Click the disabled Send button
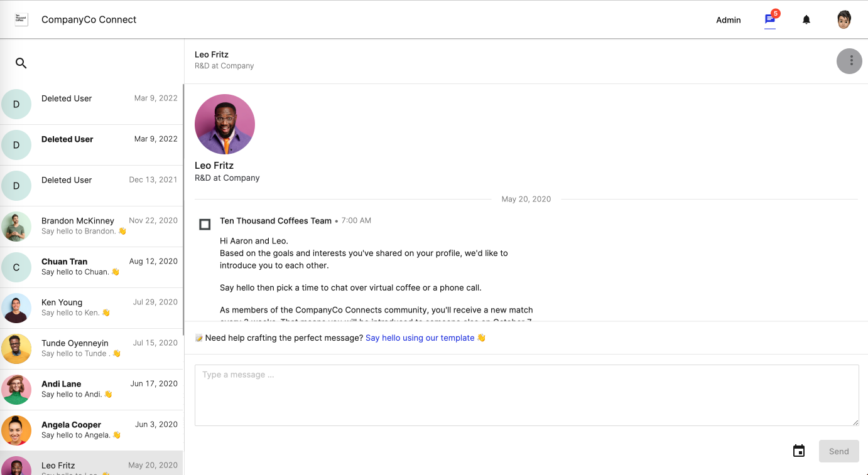The width and height of the screenshot is (868, 475). tap(838, 451)
